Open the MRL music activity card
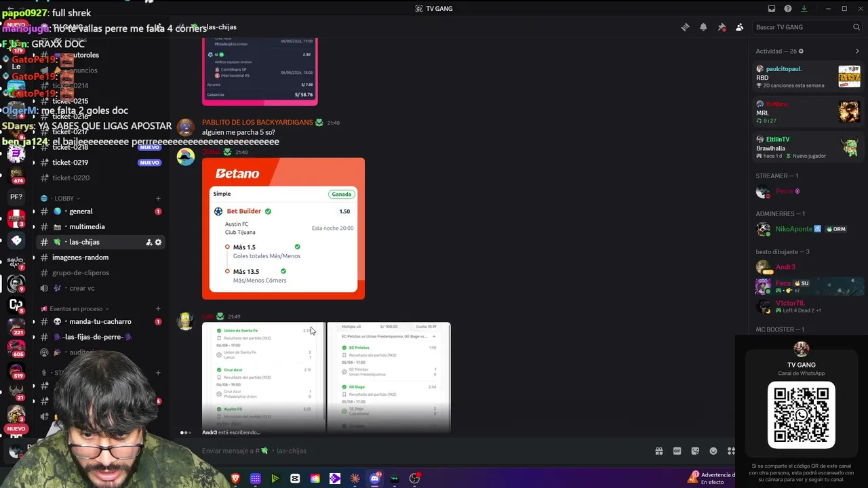The height and width of the screenshot is (488, 868). [x=808, y=112]
